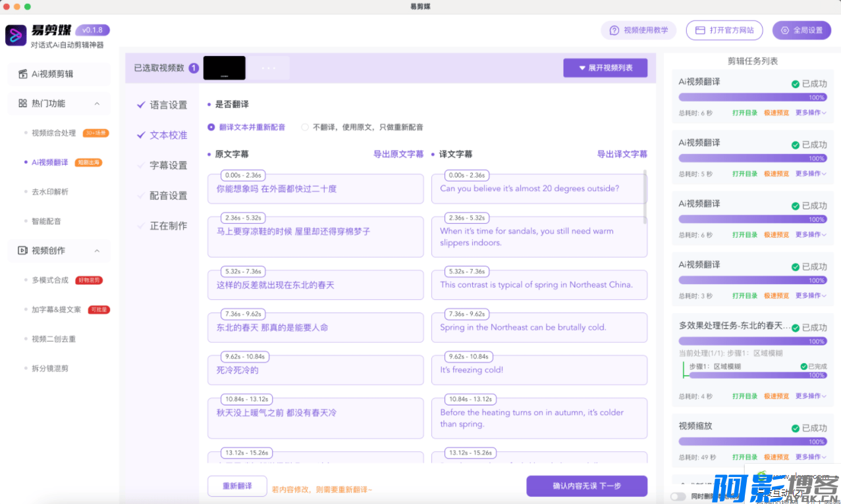Click the selected video thumbnail
This screenshot has height=504, width=841.
tap(225, 68)
